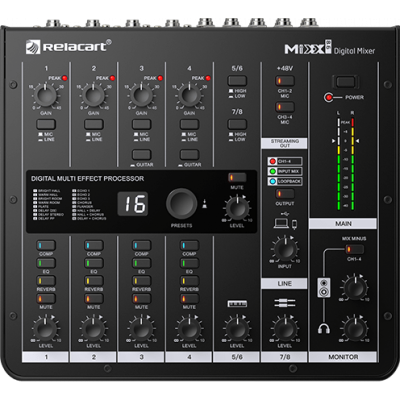Click the effect processor LEVEL knob

(237, 209)
